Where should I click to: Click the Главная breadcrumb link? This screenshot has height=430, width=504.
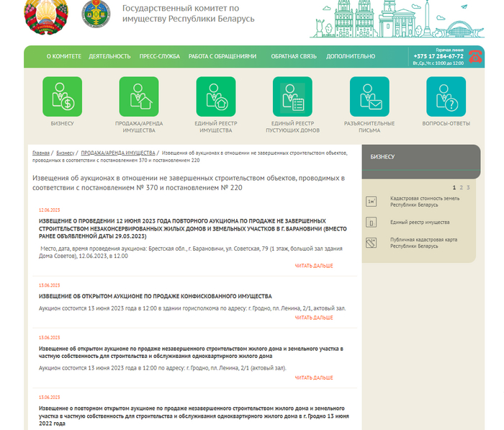click(x=41, y=153)
